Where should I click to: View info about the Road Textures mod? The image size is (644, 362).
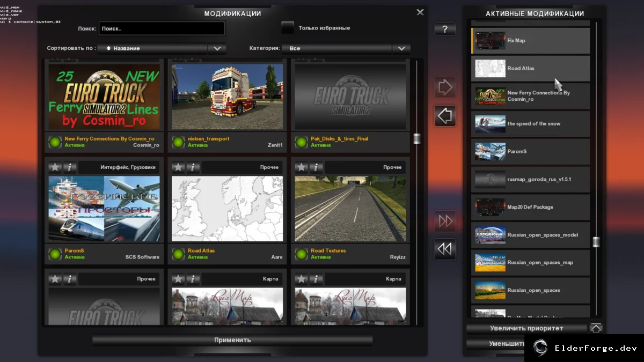tap(317, 167)
